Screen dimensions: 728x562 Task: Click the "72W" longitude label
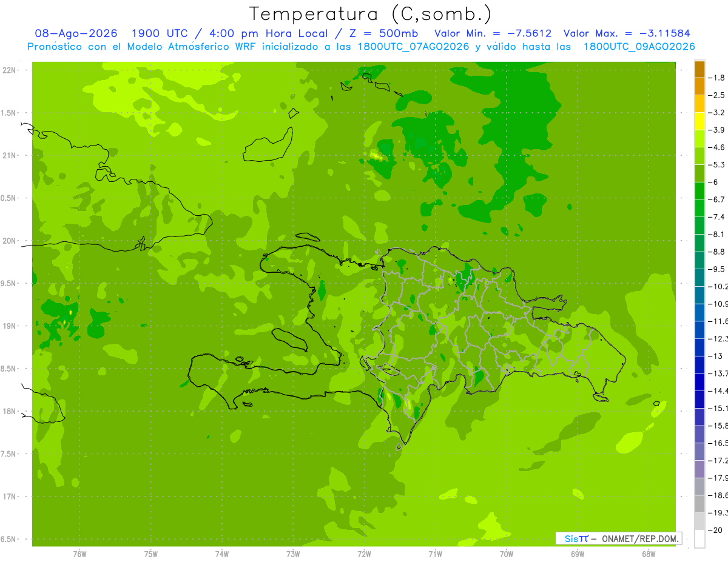click(x=364, y=554)
